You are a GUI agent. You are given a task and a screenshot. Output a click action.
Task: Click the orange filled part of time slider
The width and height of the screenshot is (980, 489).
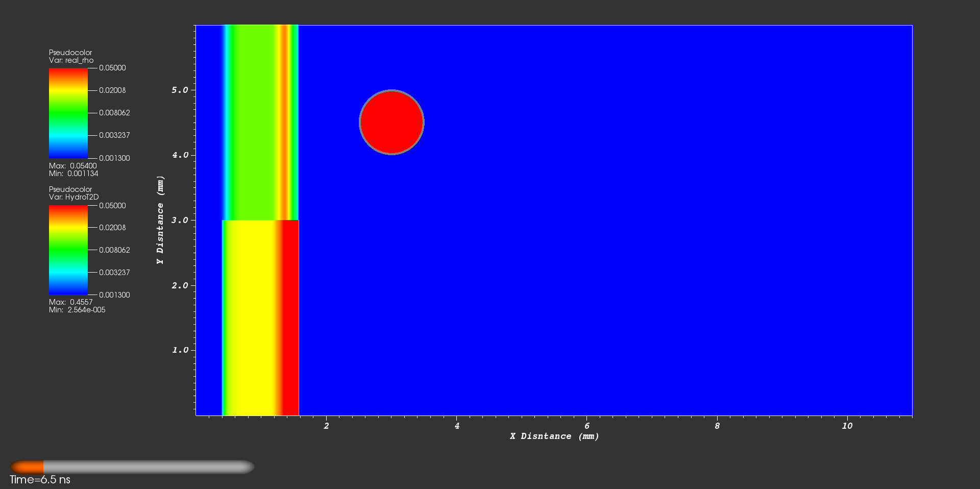pyautogui.click(x=28, y=467)
